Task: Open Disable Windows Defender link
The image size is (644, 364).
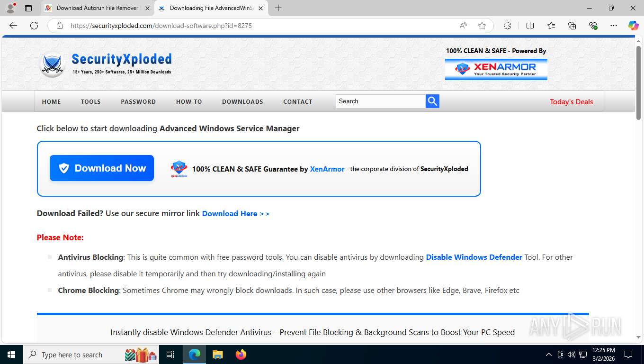Action: click(x=474, y=257)
